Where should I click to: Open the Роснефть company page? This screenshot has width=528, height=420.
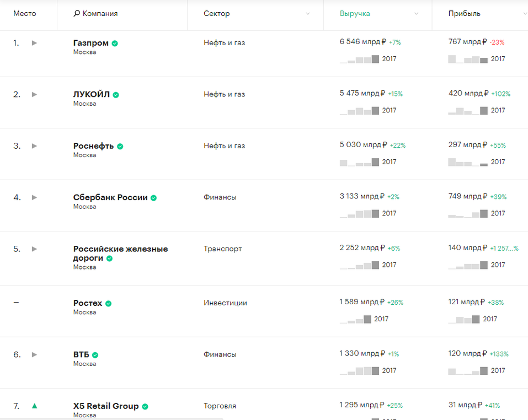click(x=93, y=146)
